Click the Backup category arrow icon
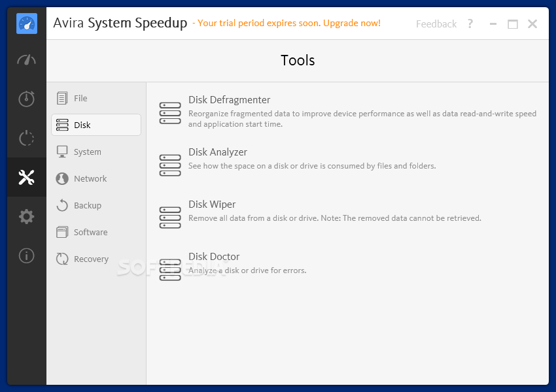The height and width of the screenshot is (392, 556). (62, 205)
